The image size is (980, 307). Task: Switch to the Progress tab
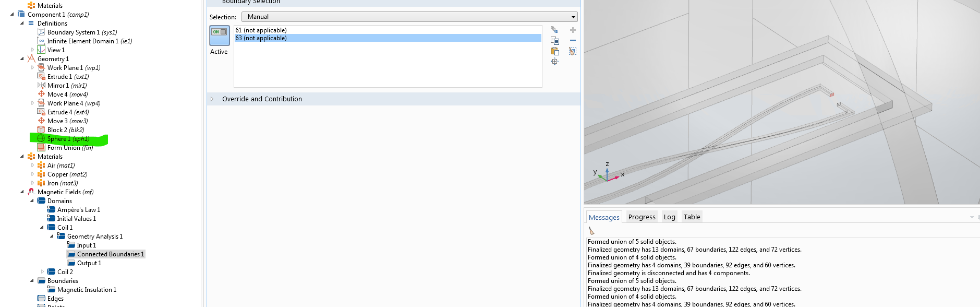[642, 217]
